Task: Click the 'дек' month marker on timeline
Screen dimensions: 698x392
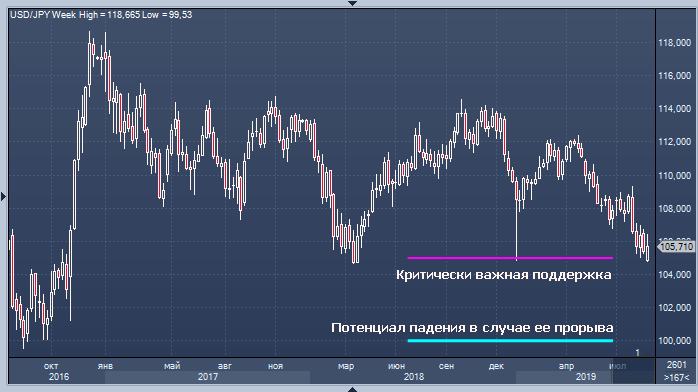Action: pos(496,366)
